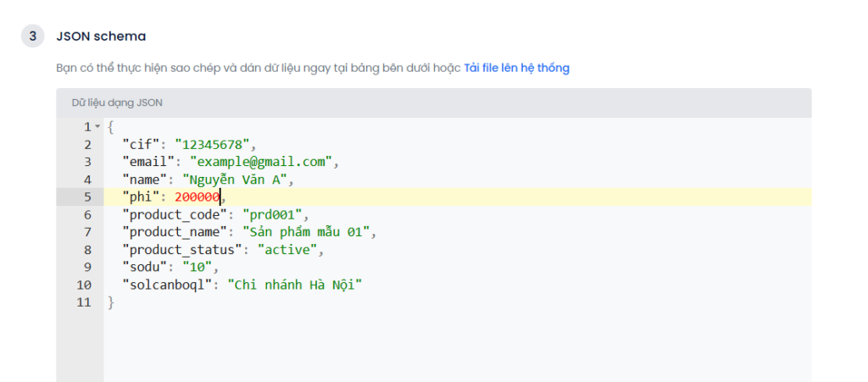Viewport: 868px width, 382px height.
Task: Click the "Dữ liệu dạng JSON" header label
Action: coord(117,102)
